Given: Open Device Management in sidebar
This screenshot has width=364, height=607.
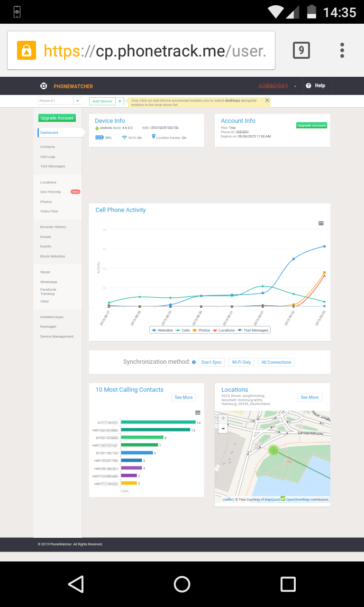Looking at the screenshot, I should pos(57,337).
